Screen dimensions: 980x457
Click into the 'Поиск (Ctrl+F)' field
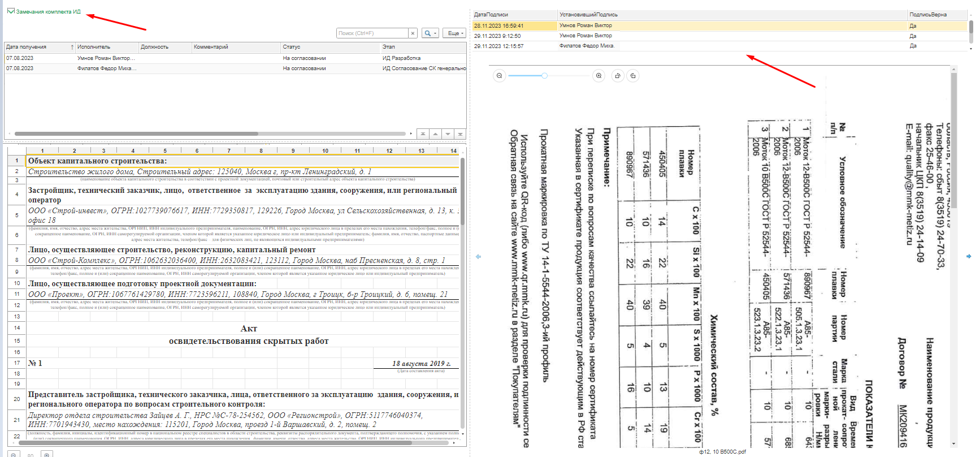pos(371,33)
